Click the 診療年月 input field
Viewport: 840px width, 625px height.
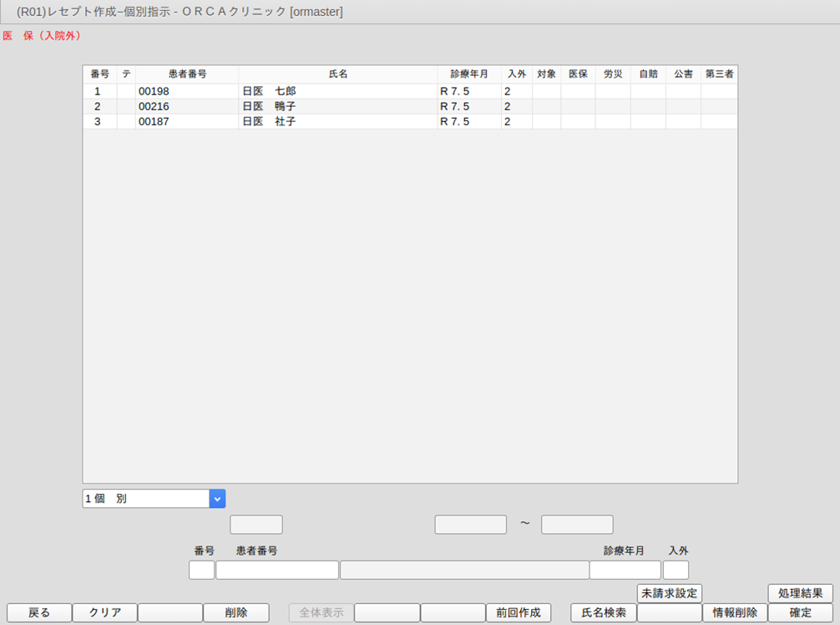coord(625,570)
